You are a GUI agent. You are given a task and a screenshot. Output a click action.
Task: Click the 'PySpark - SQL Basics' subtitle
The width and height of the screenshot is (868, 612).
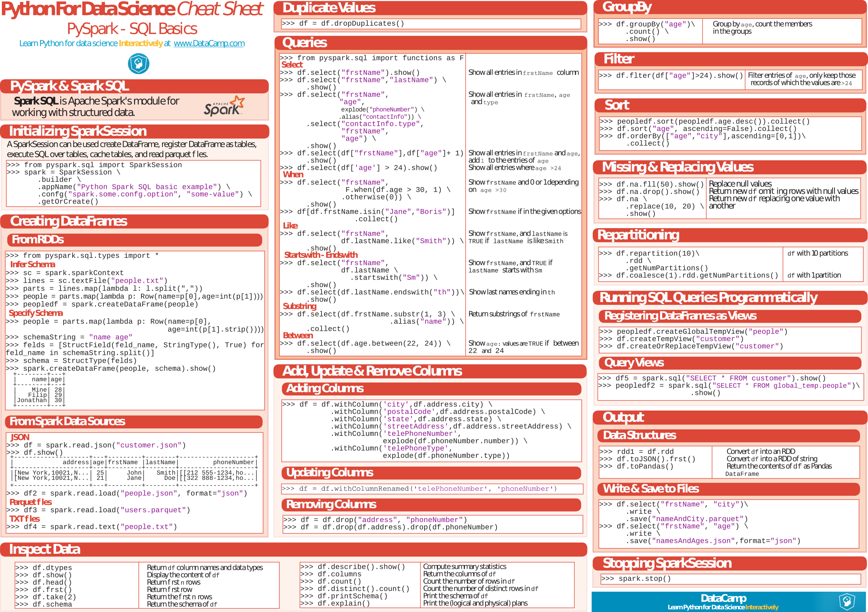click(x=132, y=29)
